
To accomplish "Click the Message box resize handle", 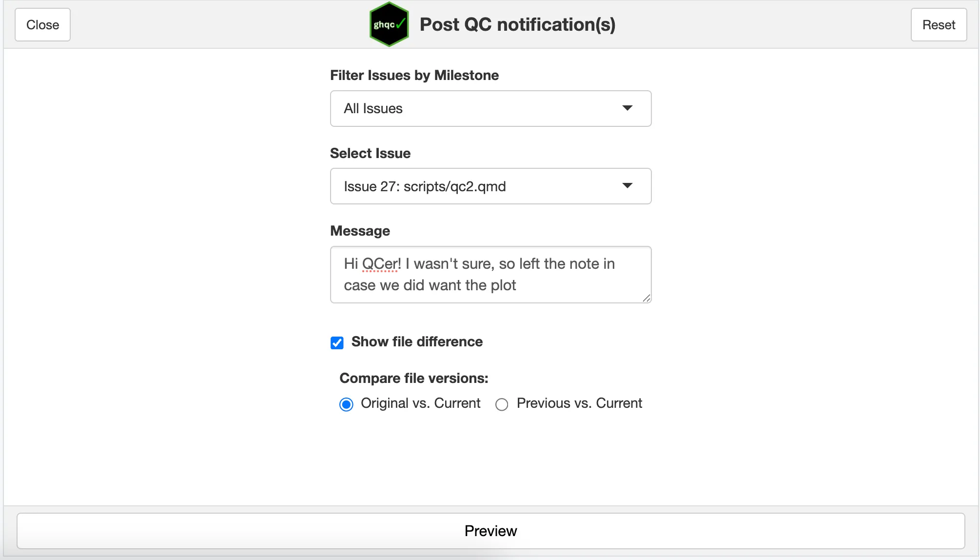I will click(646, 298).
